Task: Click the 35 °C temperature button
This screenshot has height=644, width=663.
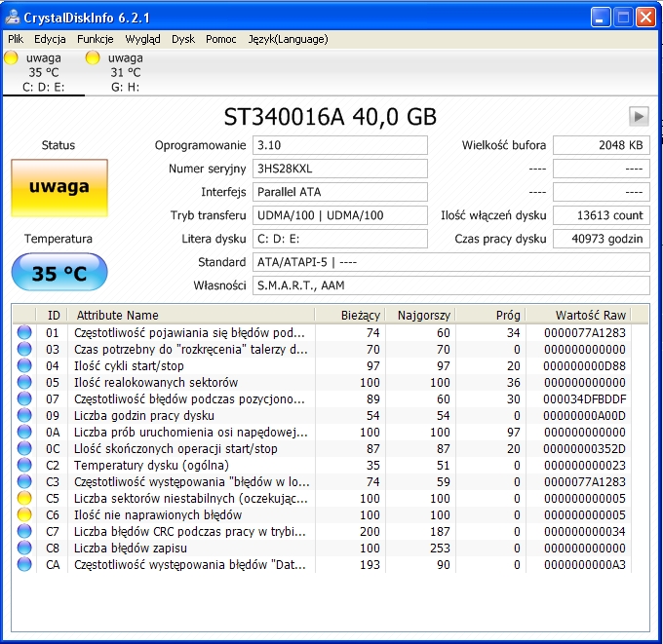Action: [x=59, y=272]
